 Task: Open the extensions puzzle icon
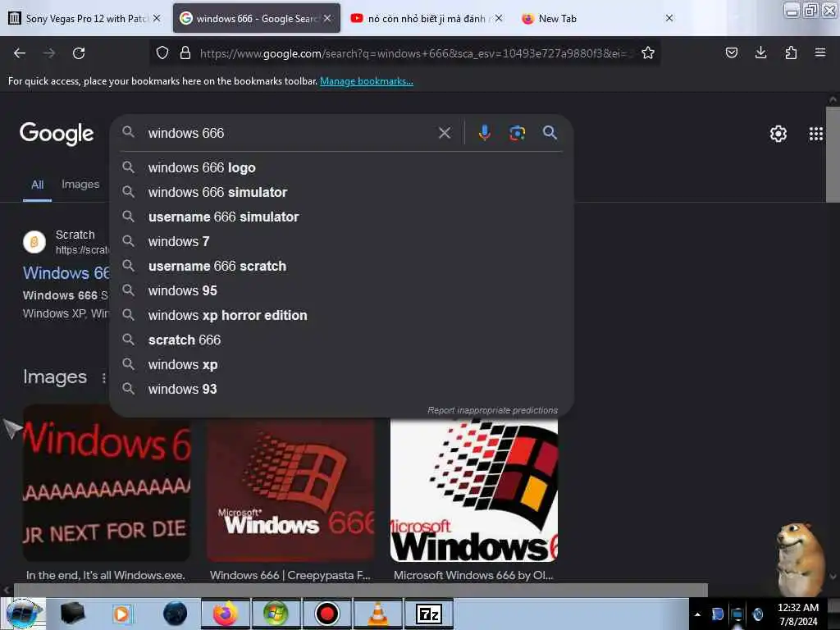pos(791,52)
